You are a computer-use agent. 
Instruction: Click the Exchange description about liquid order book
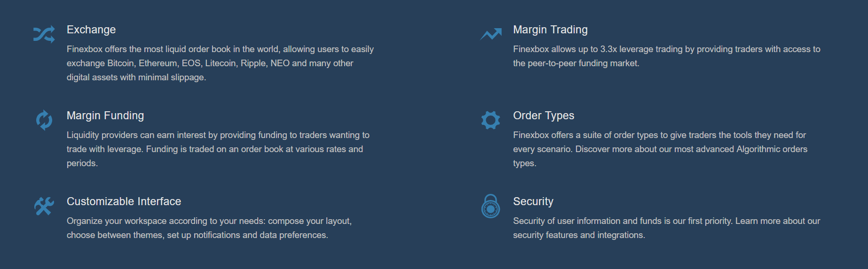[220, 63]
